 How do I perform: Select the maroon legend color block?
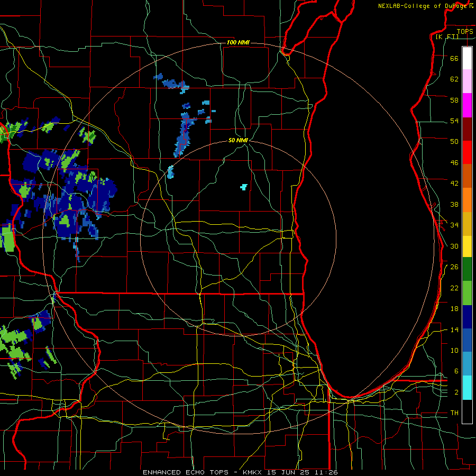click(467, 129)
